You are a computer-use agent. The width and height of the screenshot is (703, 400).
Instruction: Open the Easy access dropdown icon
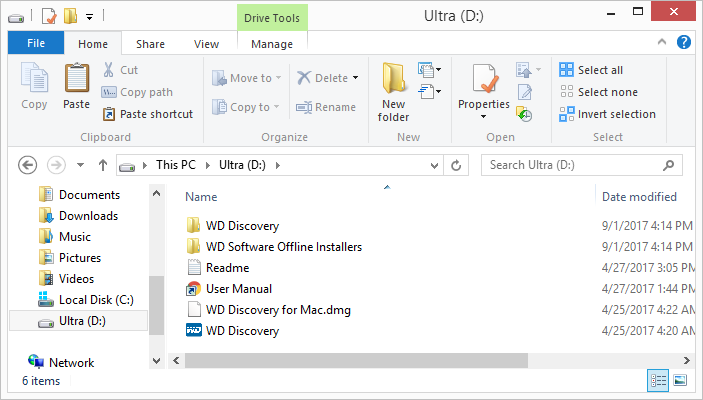click(429, 91)
